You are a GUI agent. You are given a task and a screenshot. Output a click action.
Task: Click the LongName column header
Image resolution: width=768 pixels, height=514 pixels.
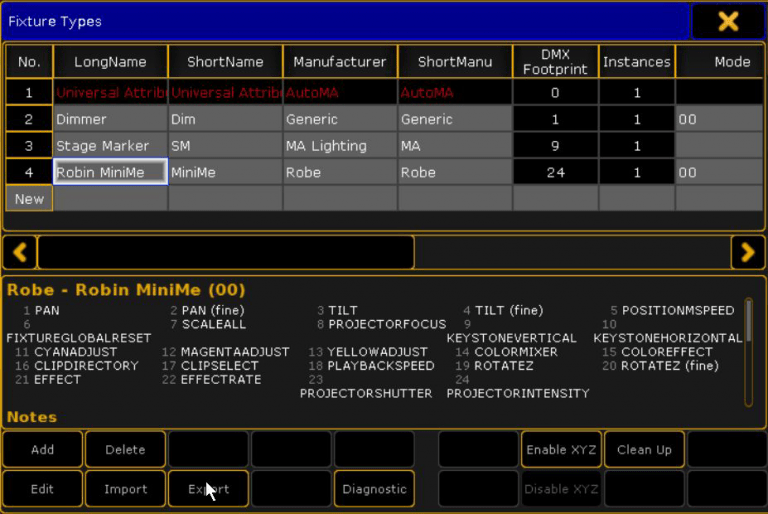coord(110,62)
